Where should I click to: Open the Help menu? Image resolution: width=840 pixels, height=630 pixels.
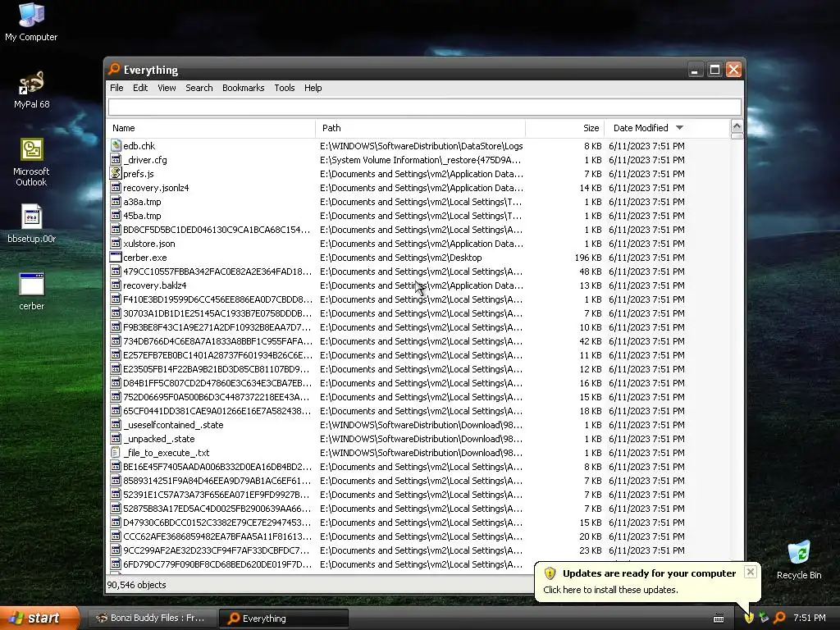[x=313, y=88]
